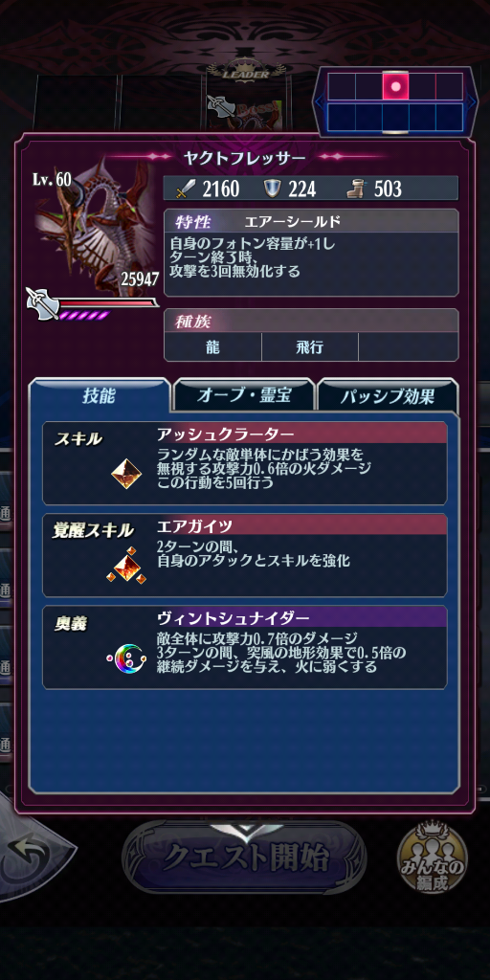Image resolution: width=490 pixels, height=980 pixels.
Task: Tap the 飛行 race tag
Action: click(310, 346)
